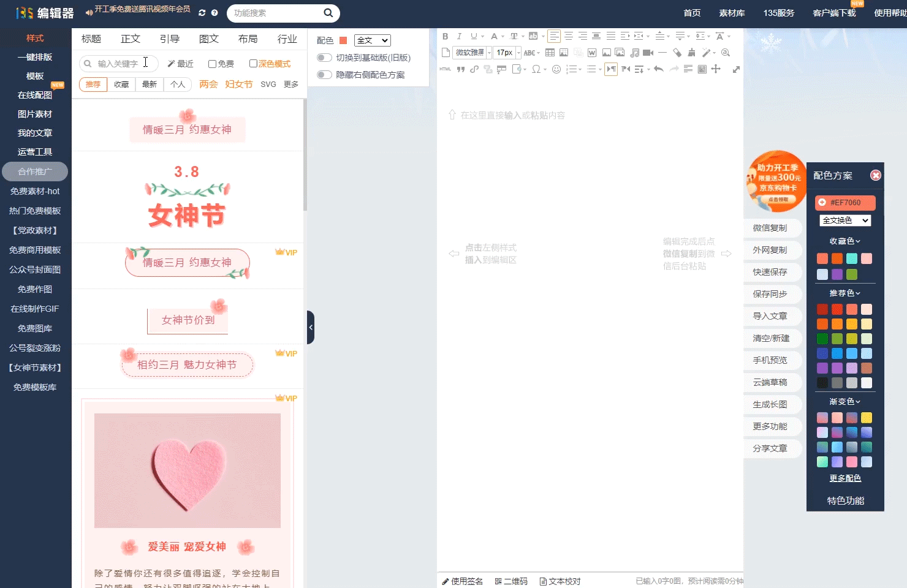Switch to the 正文 style tab
This screenshot has width=907, height=588.
tap(130, 38)
